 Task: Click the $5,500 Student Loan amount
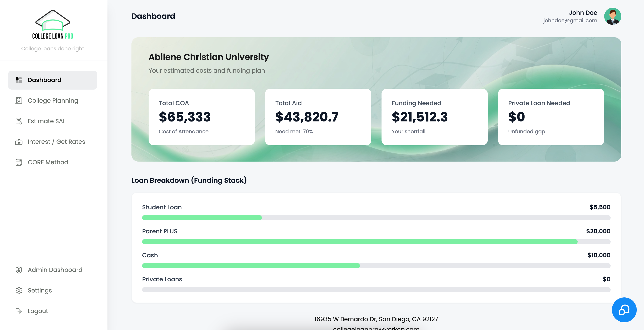click(600, 207)
